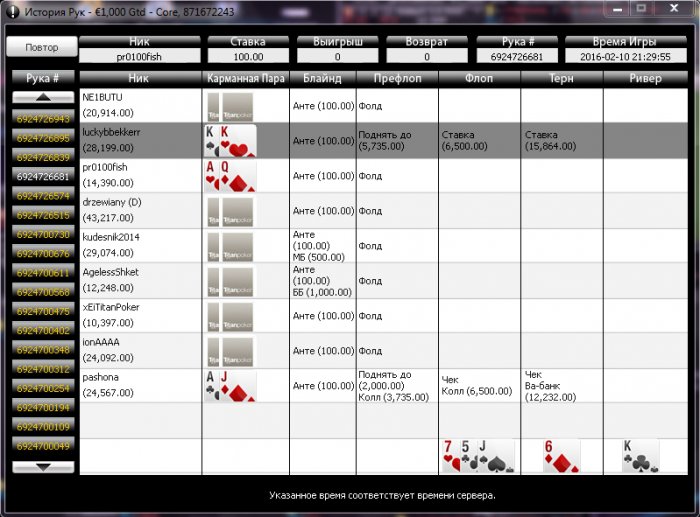The width and height of the screenshot is (700, 517).
Task: Click the Рука # value 6924726681 field
Action: (x=517, y=57)
